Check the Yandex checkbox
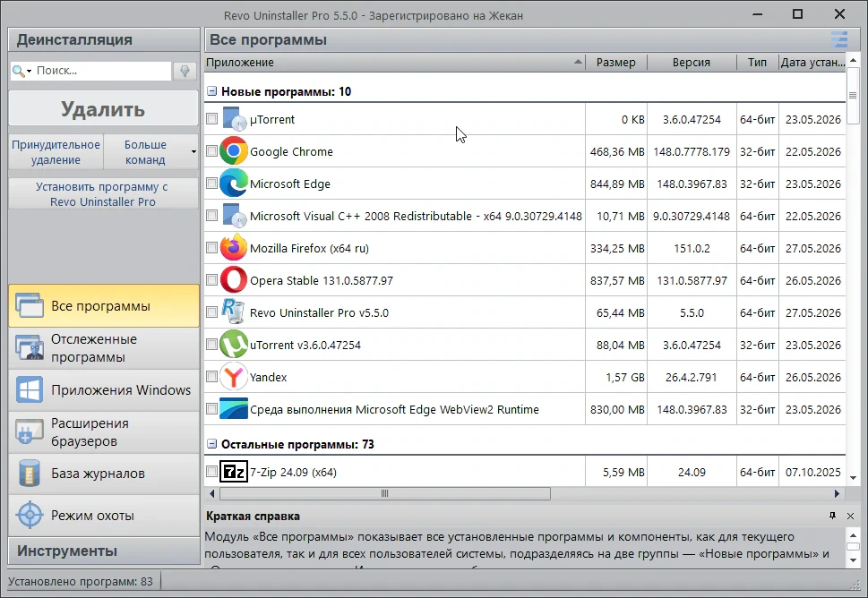Viewport: 868px width, 598px height. (211, 376)
